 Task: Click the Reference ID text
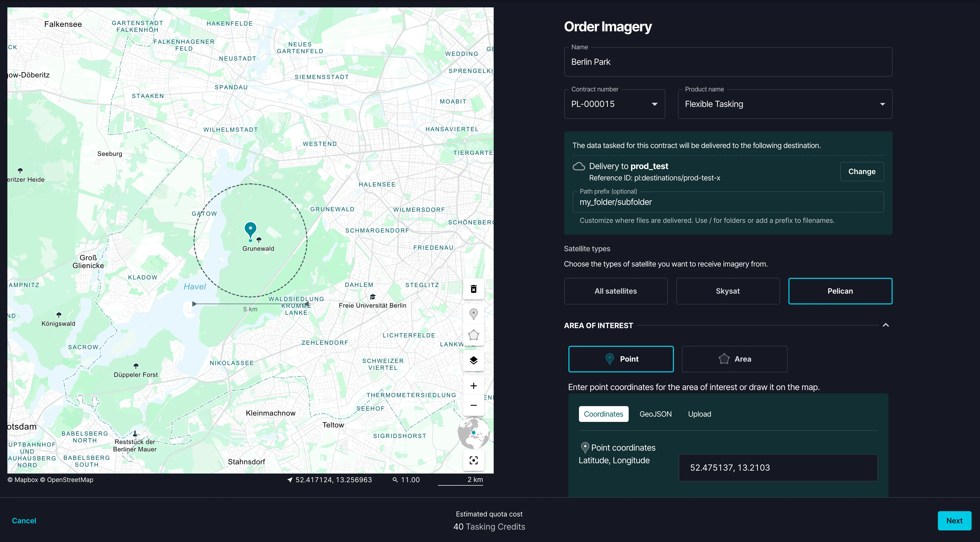click(x=654, y=178)
